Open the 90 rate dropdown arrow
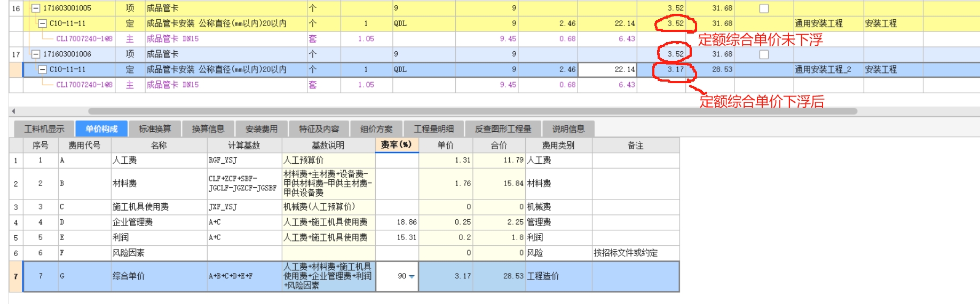This screenshot has height=304, width=980. tap(412, 276)
